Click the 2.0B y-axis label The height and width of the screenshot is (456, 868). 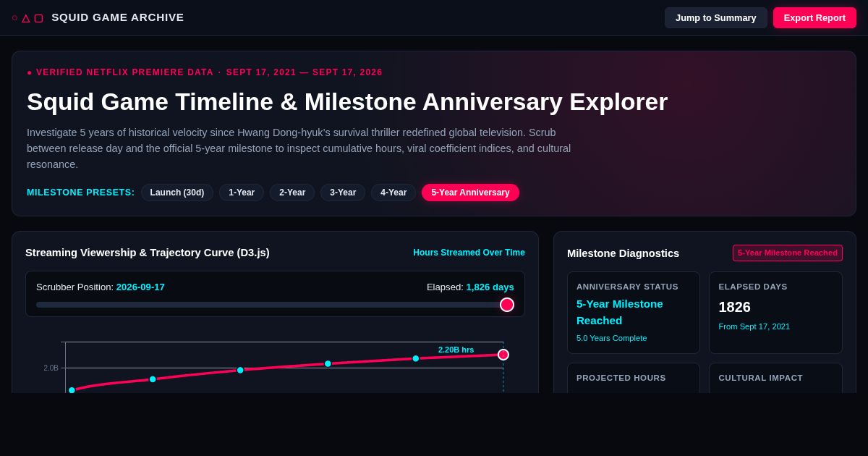pos(51,368)
